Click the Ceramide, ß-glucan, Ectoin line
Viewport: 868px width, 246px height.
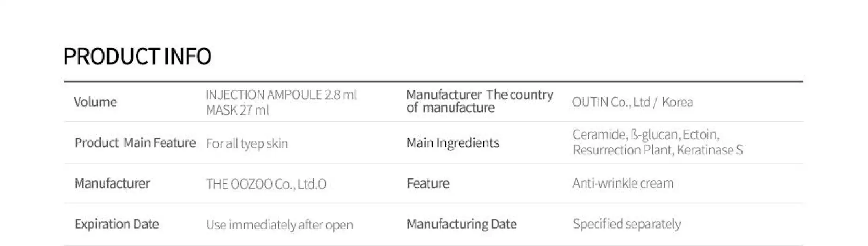[x=646, y=135]
